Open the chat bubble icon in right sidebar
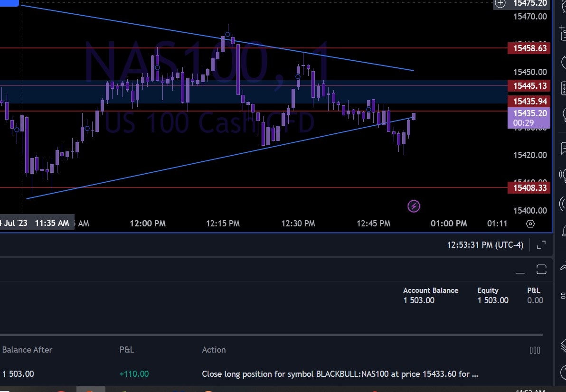 click(563, 148)
